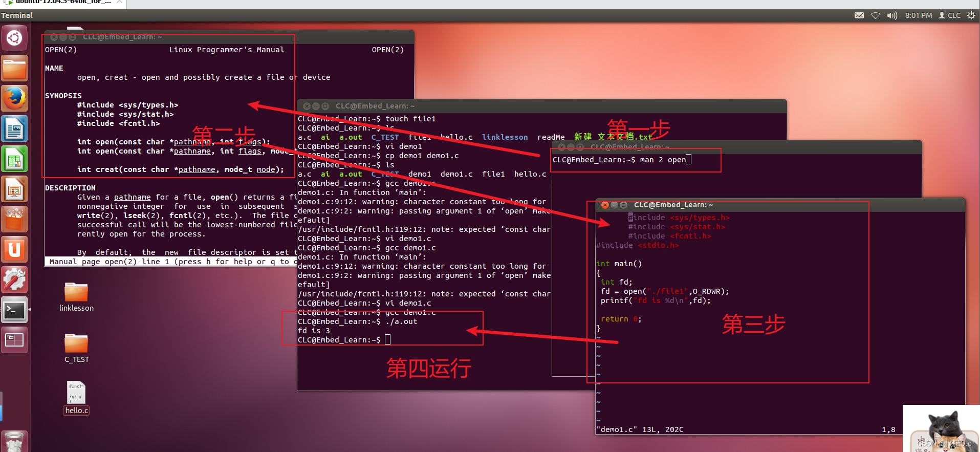The width and height of the screenshot is (980, 452).
Task: Select the C_TEST folder on the desktop
Action: click(76, 348)
